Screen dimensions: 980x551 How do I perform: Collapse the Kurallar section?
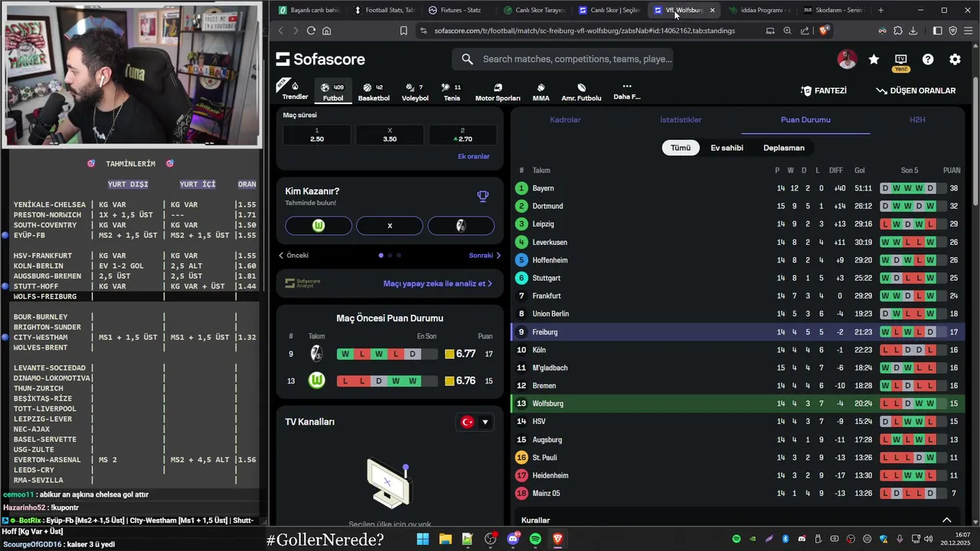click(x=946, y=520)
